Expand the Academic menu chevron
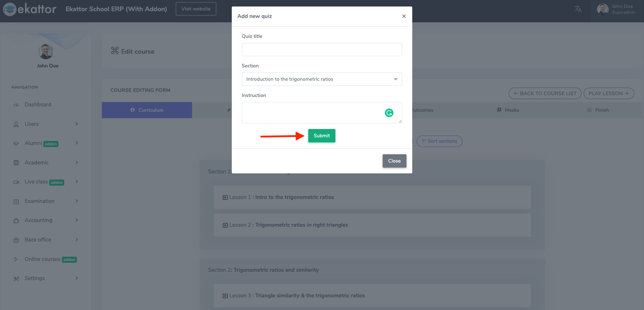Image resolution: width=644 pixels, height=310 pixels. pos(77,162)
